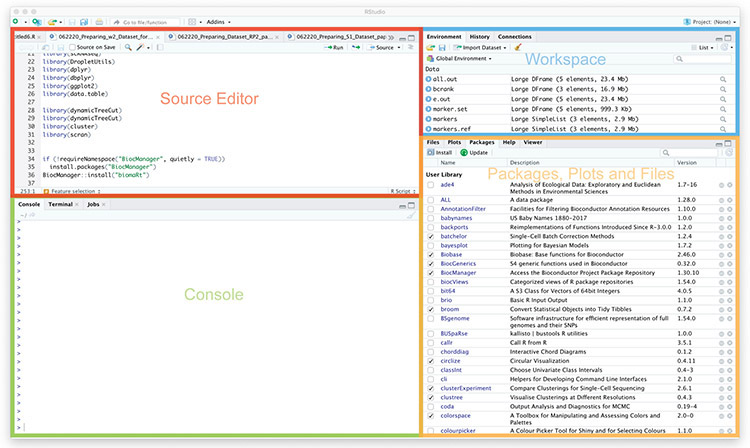
Task: Click the view magnifier icon for markers
Action: click(x=723, y=119)
